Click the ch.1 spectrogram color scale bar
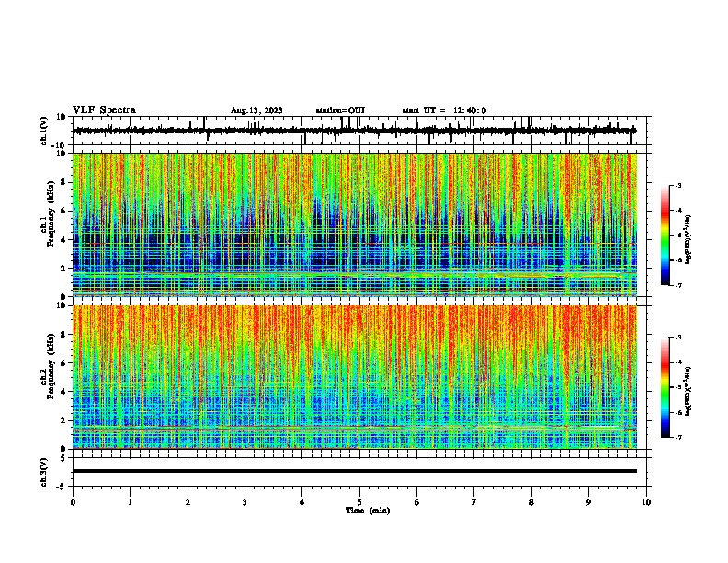The height and width of the screenshot is (563, 728). point(665,236)
